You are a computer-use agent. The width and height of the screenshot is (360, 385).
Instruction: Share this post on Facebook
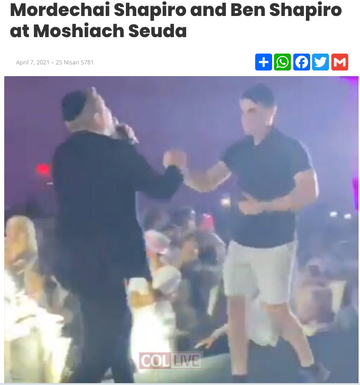(301, 62)
